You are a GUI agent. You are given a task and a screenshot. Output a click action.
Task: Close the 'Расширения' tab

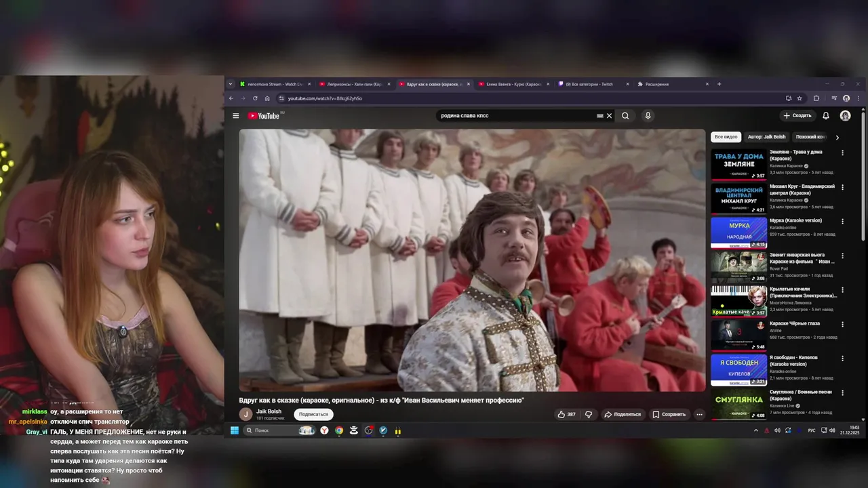coord(707,84)
